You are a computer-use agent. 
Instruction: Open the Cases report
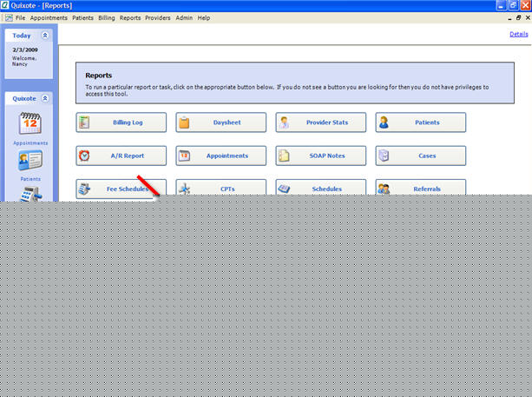click(x=420, y=155)
